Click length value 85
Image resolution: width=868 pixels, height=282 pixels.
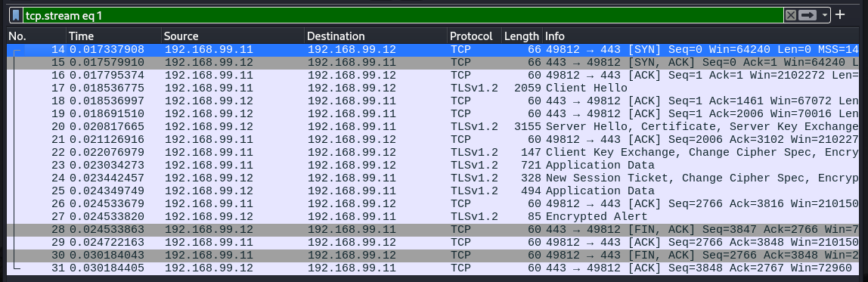(534, 217)
